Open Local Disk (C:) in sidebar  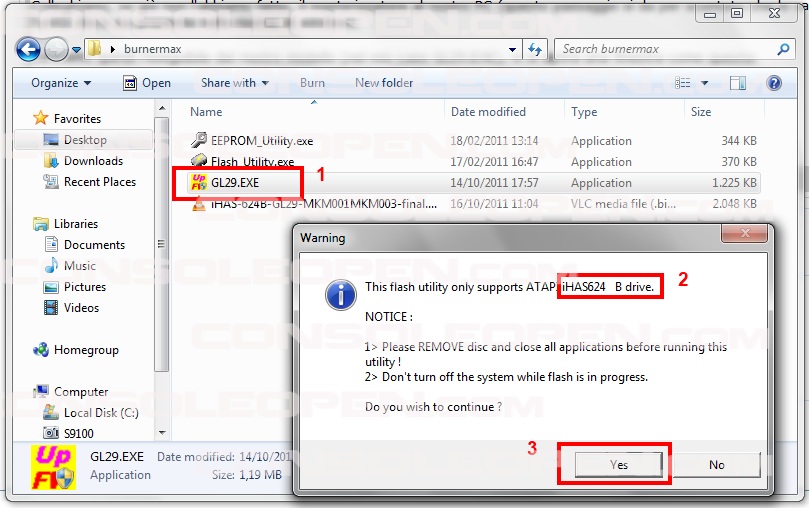(100, 413)
